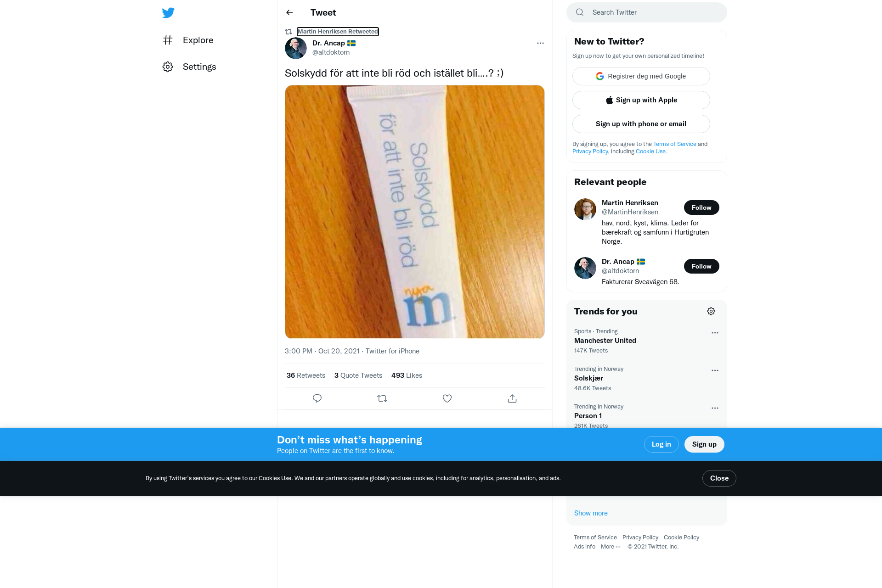Open the Show more trends link
Screen dimensions: 882x588
[591, 513]
